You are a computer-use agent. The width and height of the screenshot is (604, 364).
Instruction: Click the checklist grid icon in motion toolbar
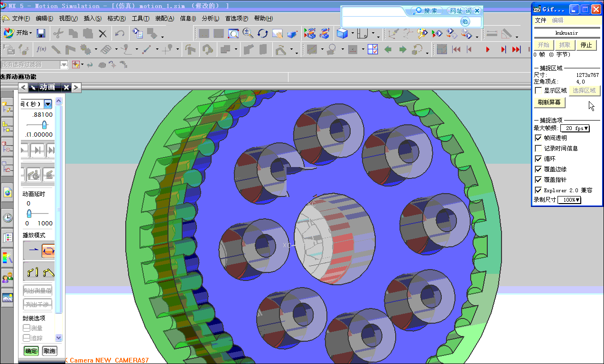coord(372,49)
